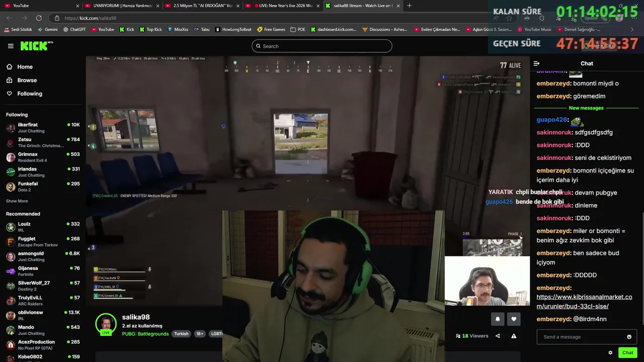Viewport: 644px width, 362px height.
Task: Click the New messages divider in chat
Action: tap(586, 108)
